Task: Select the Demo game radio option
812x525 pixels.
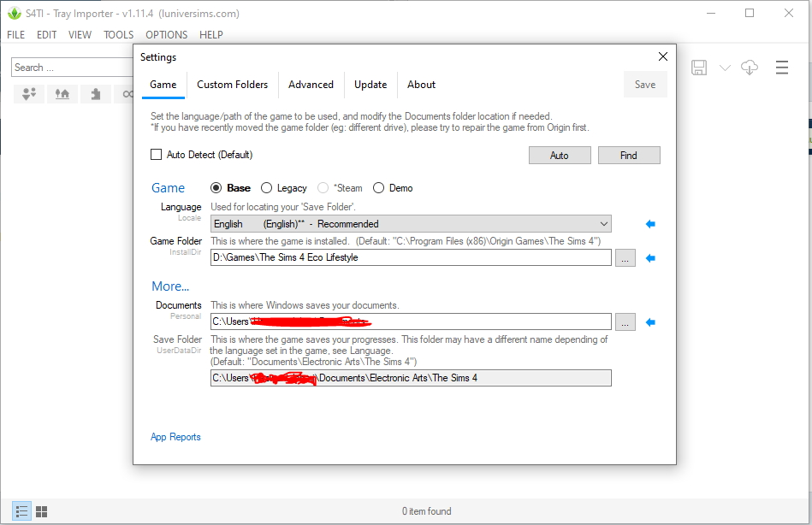Action: 378,188
